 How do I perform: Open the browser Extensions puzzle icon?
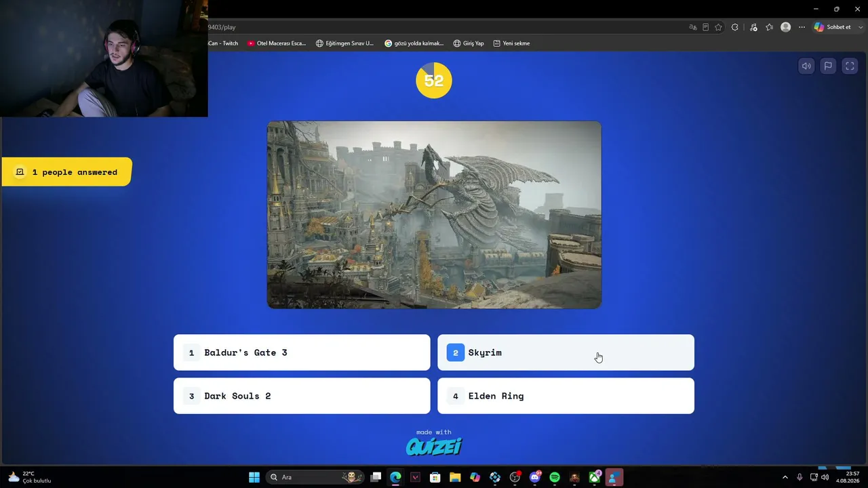734,27
